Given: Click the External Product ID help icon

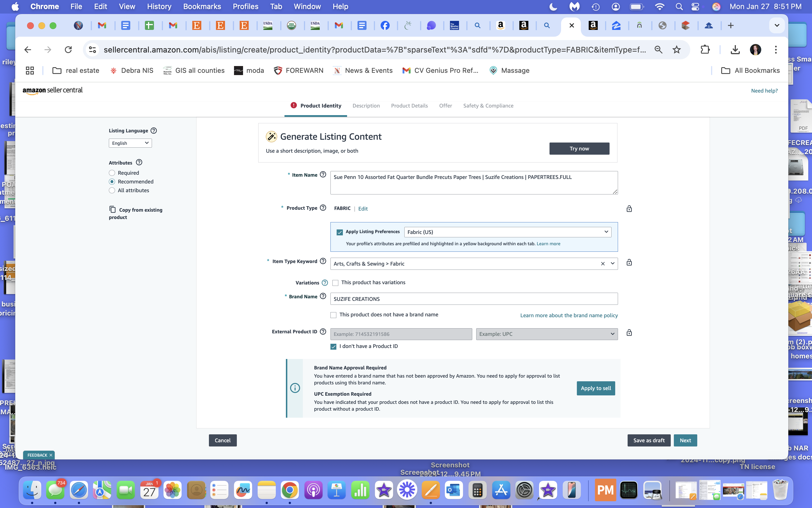Looking at the screenshot, I should point(323,331).
